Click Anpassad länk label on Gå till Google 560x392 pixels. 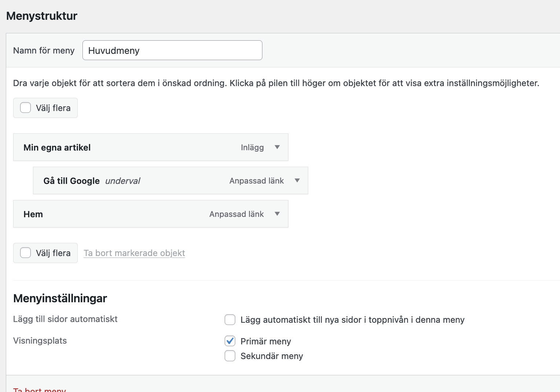pyautogui.click(x=257, y=181)
